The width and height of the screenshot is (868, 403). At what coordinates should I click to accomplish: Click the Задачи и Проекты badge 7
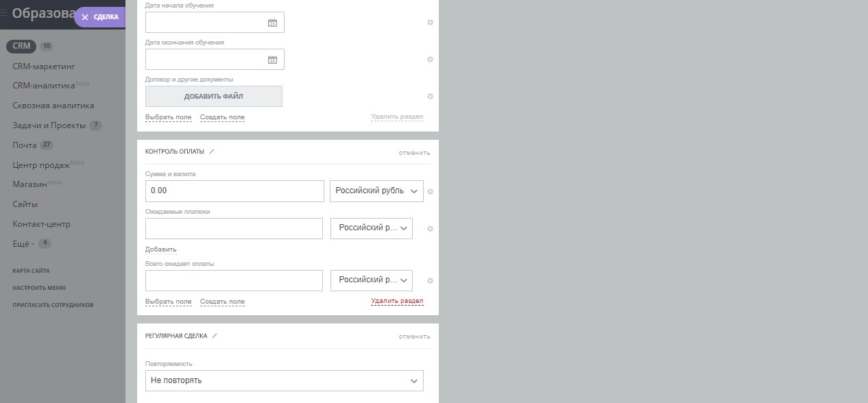(x=95, y=126)
